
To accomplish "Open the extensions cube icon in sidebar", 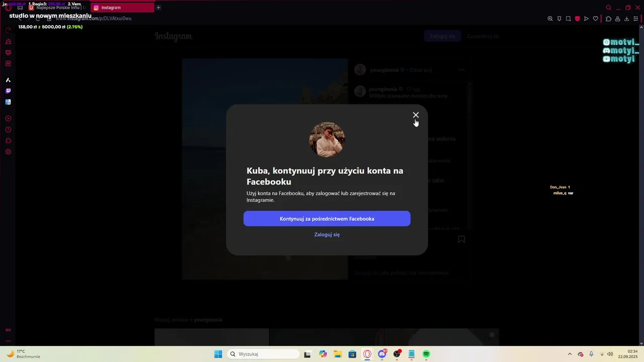I will click(8, 141).
